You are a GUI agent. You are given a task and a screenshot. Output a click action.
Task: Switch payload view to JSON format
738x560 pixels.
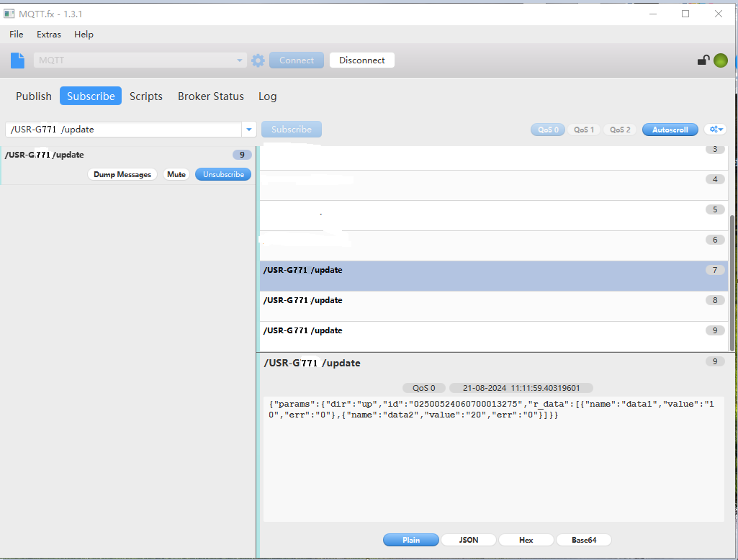point(468,540)
